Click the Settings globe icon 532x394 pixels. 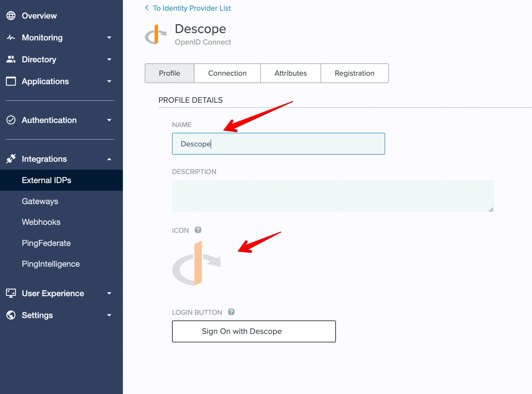point(11,315)
